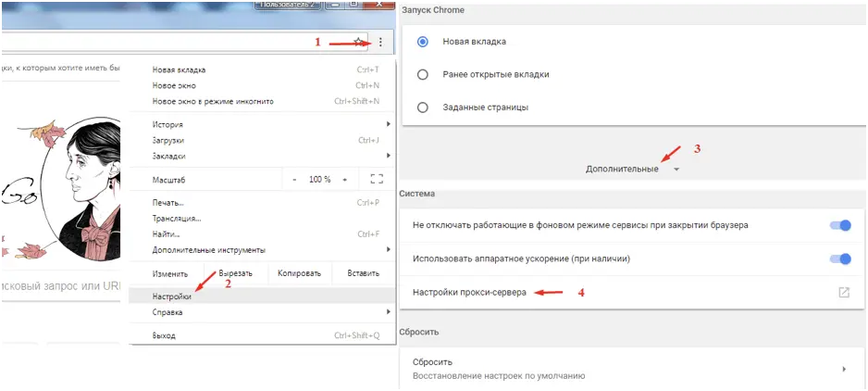Image resolution: width=868 pixels, height=391 pixels.
Task: Click Google search query box
Action: pos(61,286)
